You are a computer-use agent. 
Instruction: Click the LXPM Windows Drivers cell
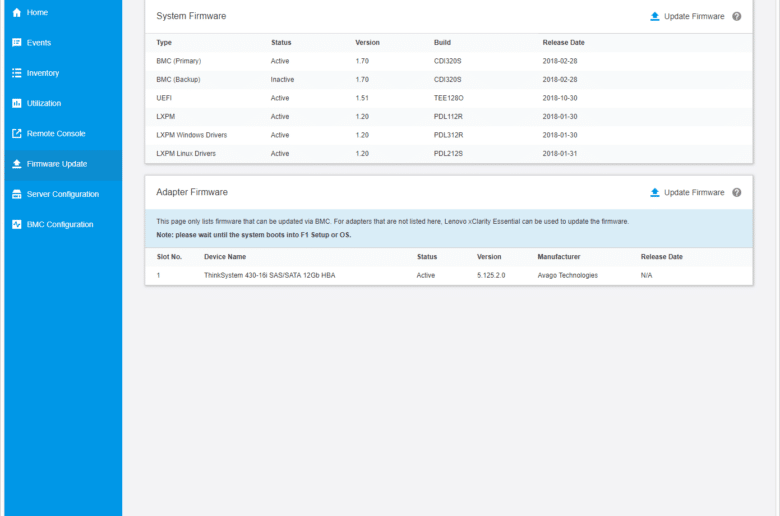[192, 135]
